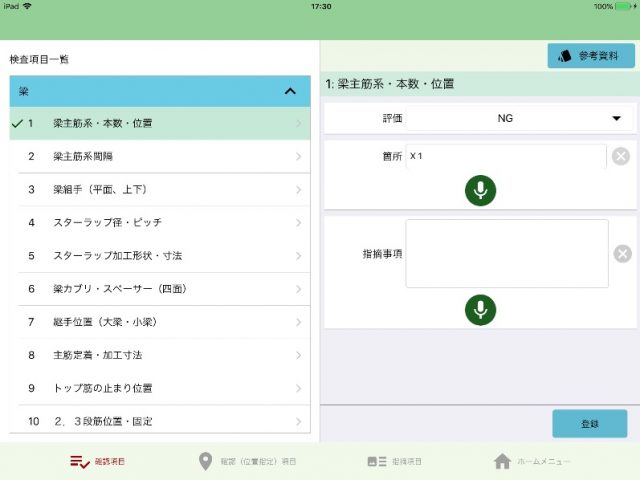Collapse the 梁 section header

(290, 91)
